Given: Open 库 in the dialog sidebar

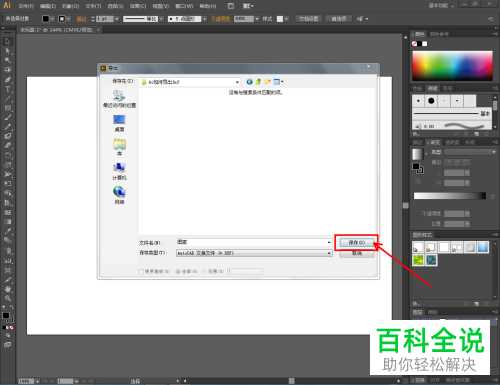Looking at the screenshot, I should (x=119, y=147).
